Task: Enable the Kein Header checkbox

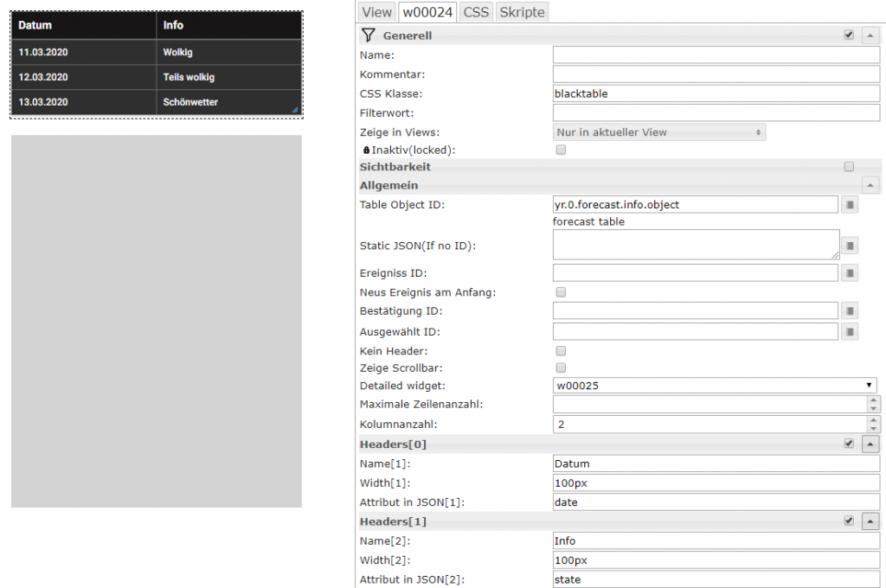Action: 561,351
